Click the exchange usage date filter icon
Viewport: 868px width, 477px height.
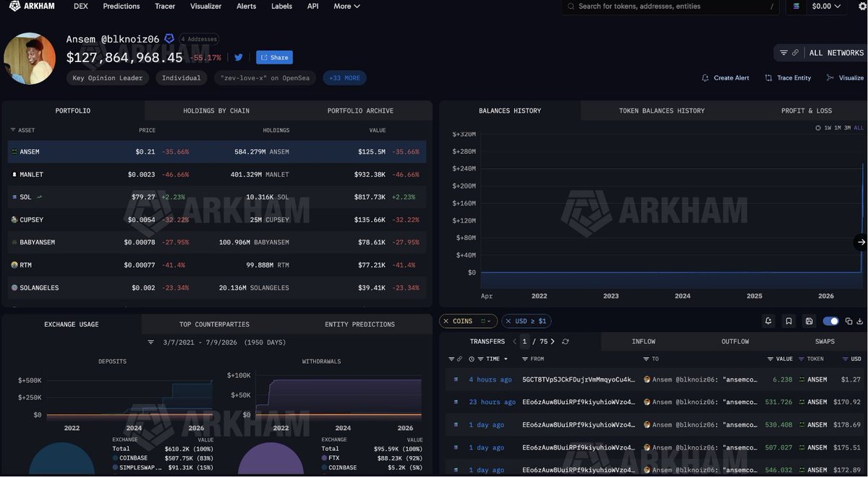coord(151,342)
